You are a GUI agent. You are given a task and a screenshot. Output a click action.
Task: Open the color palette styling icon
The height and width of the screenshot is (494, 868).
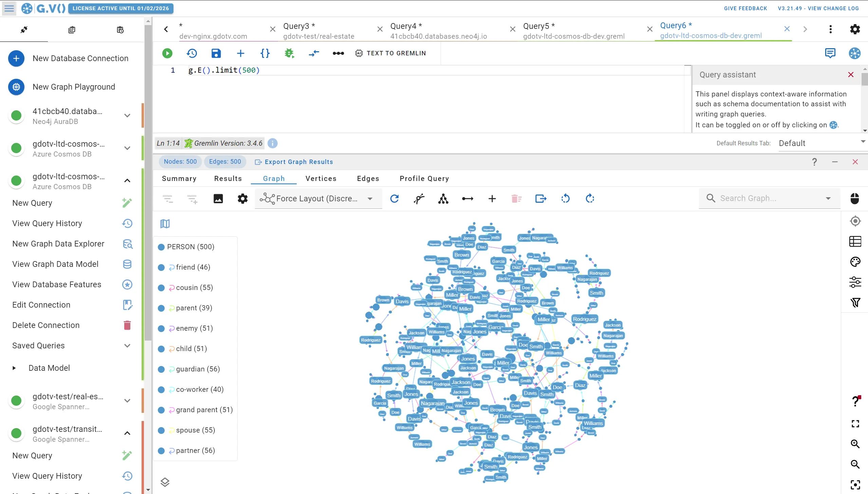[x=855, y=262]
